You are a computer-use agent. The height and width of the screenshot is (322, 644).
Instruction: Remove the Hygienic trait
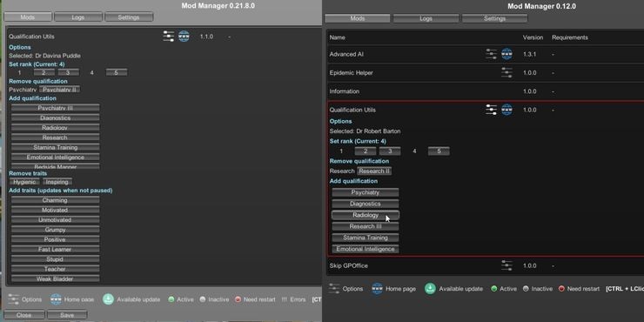(24, 182)
